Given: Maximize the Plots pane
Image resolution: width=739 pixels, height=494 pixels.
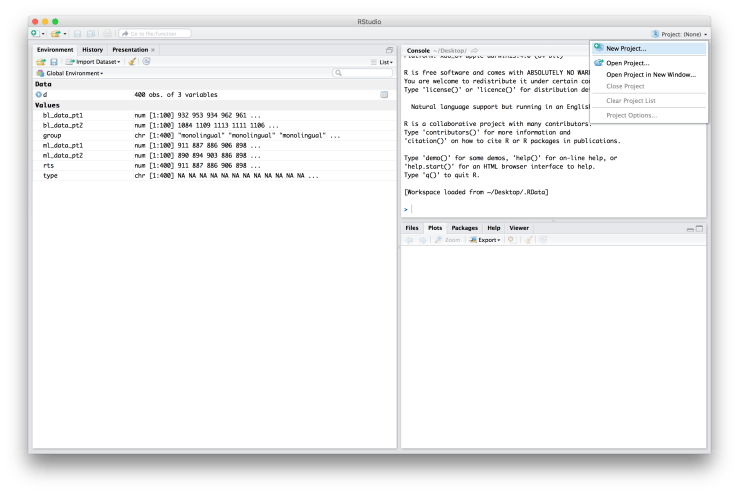Looking at the screenshot, I should pos(699,229).
